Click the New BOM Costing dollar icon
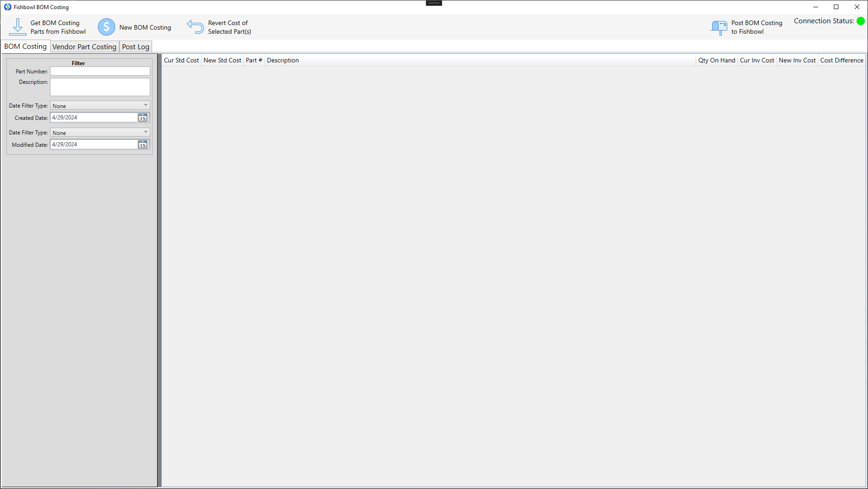This screenshot has height=489, width=868. coord(107,27)
